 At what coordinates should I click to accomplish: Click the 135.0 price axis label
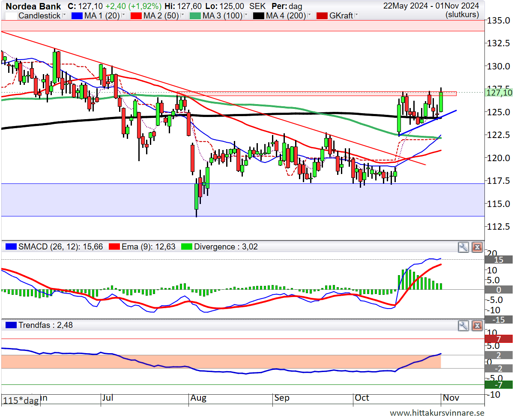pos(499,21)
